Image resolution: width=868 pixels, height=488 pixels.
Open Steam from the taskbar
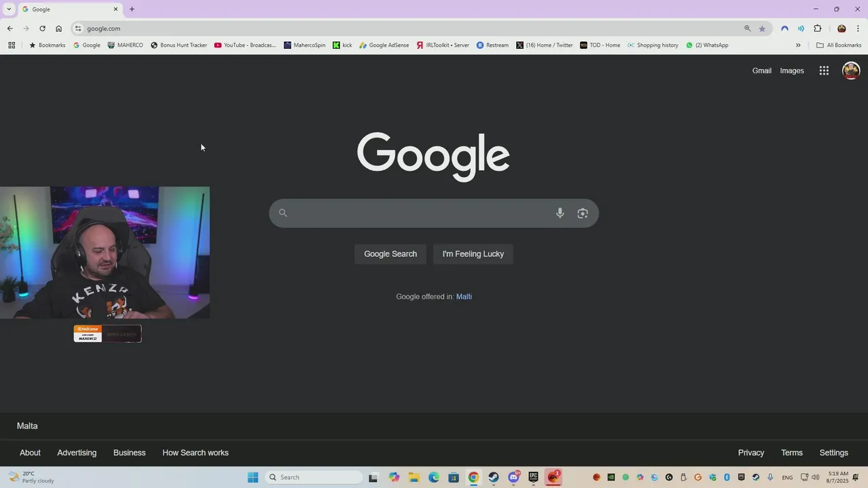click(x=494, y=477)
